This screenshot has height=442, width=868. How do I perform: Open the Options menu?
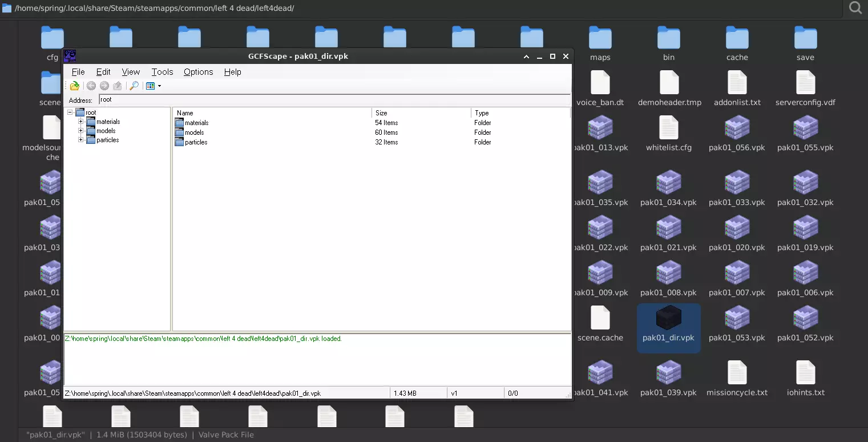click(x=199, y=72)
